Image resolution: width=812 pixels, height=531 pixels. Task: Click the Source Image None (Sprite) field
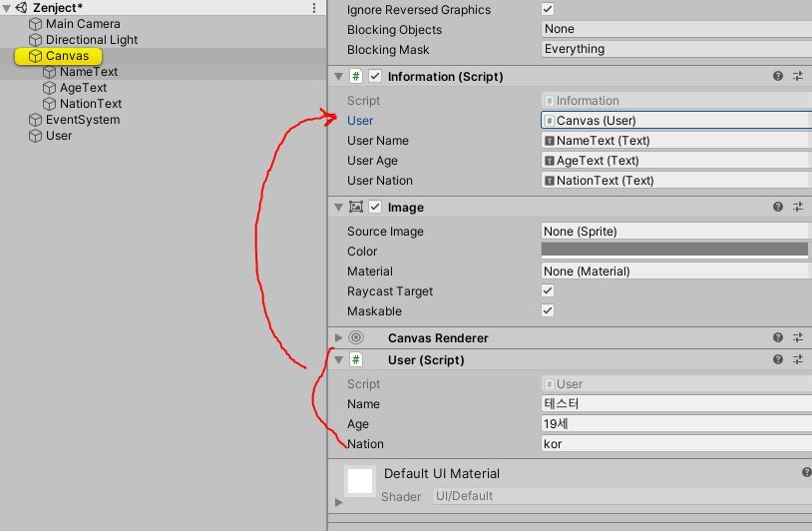(676, 231)
